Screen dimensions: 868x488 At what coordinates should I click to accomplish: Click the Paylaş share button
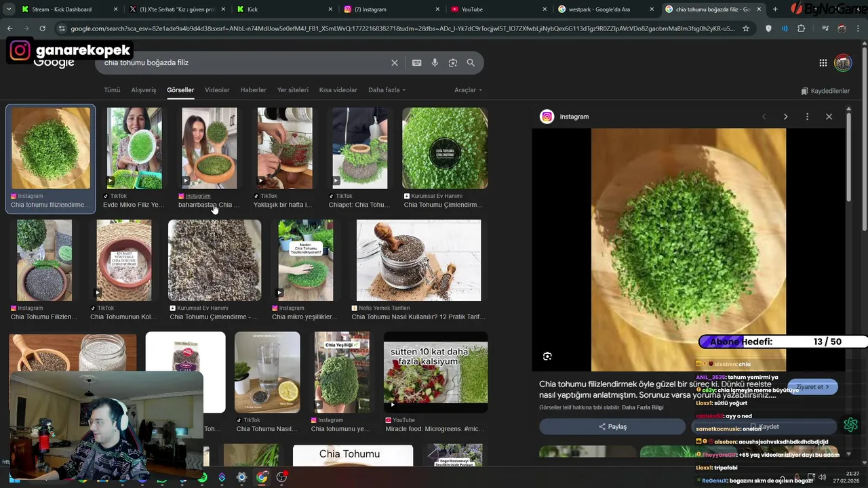click(x=612, y=427)
